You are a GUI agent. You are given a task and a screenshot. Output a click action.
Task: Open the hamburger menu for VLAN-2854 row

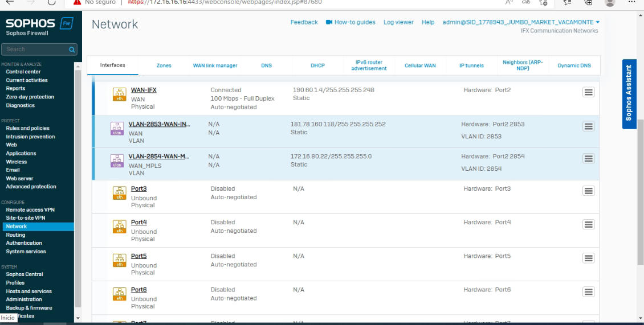pyautogui.click(x=589, y=158)
